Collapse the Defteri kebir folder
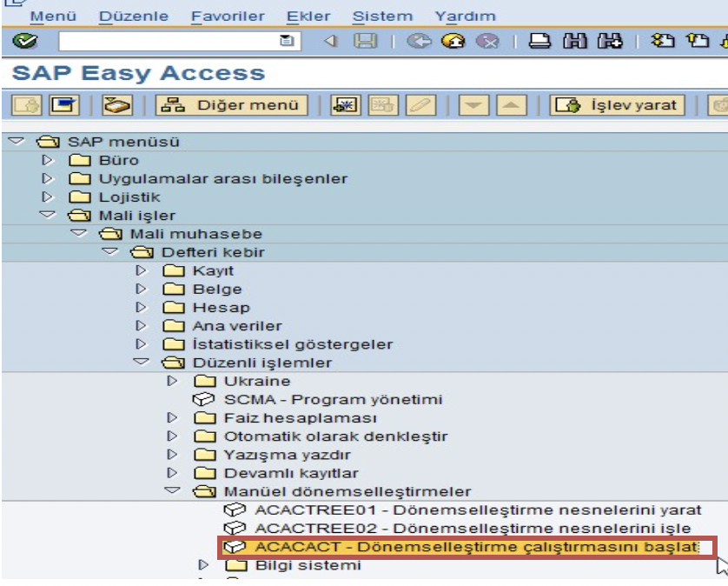The image size is (728, 586). coord(110,251)
